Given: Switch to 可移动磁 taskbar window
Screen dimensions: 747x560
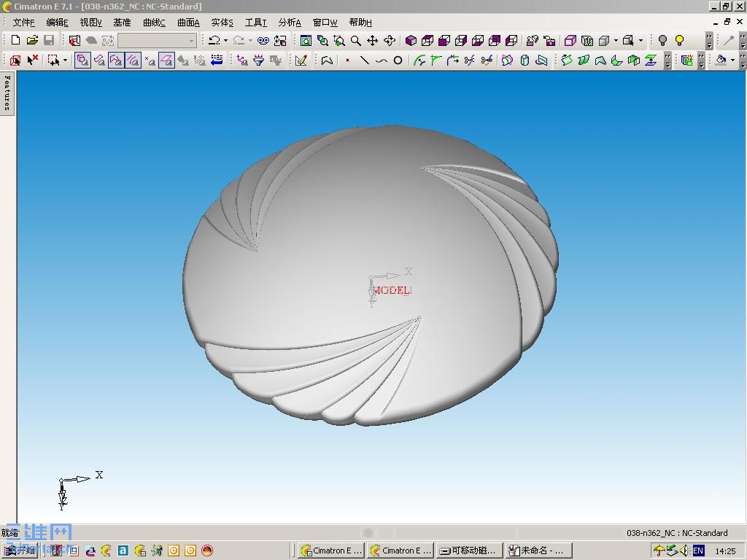Looking at the screenshot, I should tap(469, 551).
